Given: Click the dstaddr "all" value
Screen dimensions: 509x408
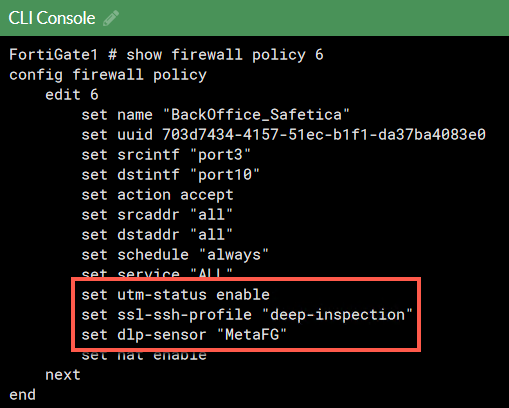Looking at the screenshot, I should coord(211,235).
